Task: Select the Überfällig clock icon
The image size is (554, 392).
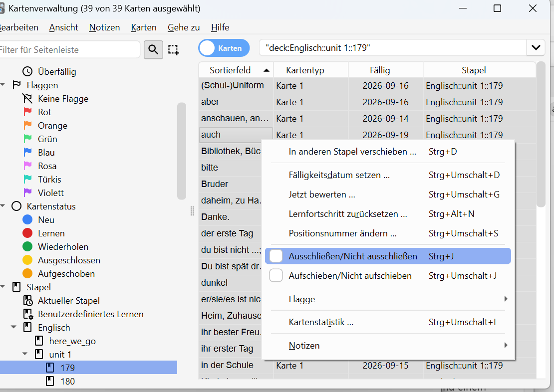Action: [x=27, y=72]
